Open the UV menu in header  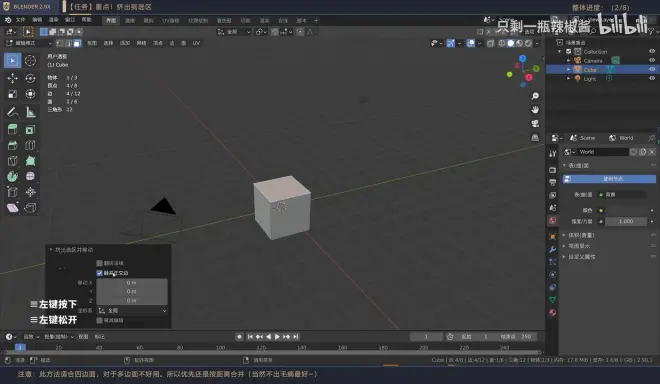pos(196,43)
